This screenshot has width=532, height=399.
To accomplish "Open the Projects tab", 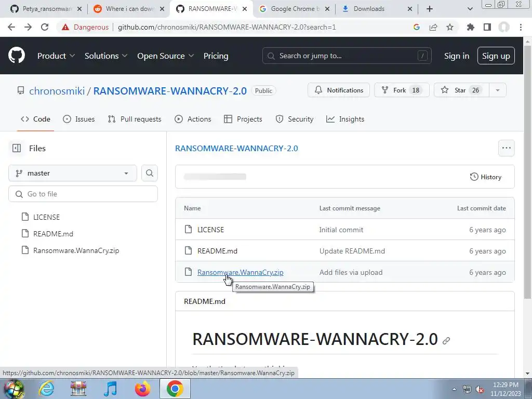I will [243, 119].
